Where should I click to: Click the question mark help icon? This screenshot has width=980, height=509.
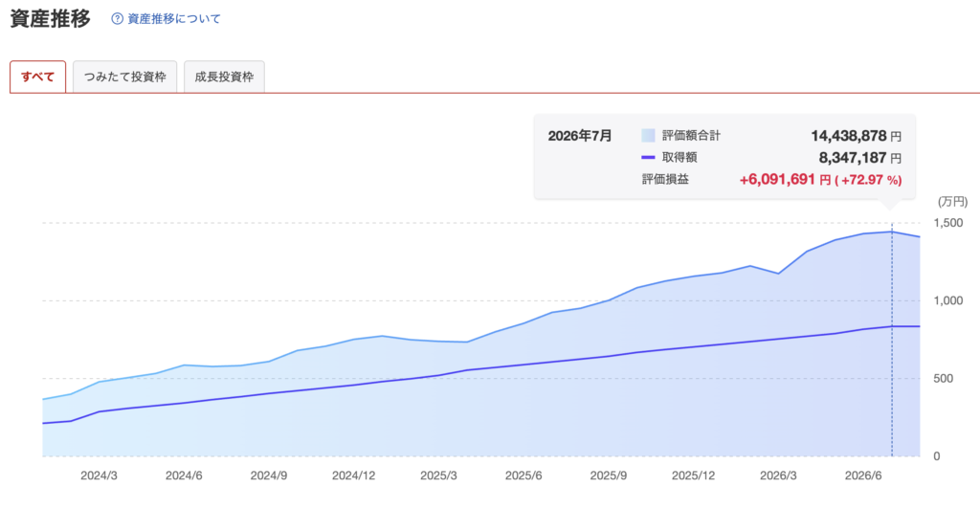[x=117, y=19]
